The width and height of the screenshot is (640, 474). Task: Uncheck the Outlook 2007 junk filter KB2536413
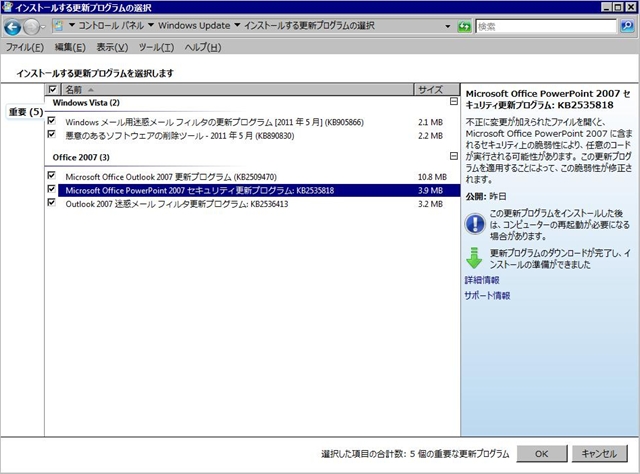coord(51,202)
